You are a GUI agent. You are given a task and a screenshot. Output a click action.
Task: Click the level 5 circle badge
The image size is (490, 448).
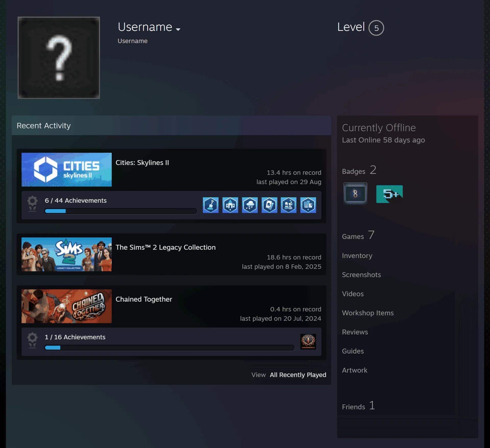[x=376, y=28]
